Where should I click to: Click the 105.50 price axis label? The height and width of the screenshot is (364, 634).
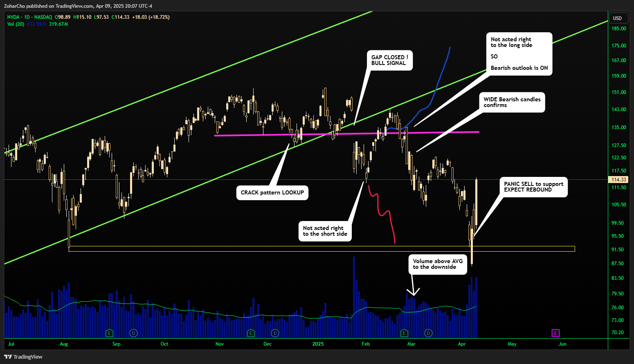pyautogui.click(x=619, y=205)
